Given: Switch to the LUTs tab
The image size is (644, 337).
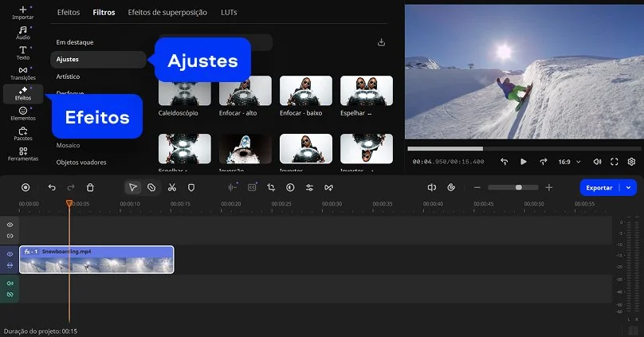Looking at the screenshot, I should coord(229,13).
